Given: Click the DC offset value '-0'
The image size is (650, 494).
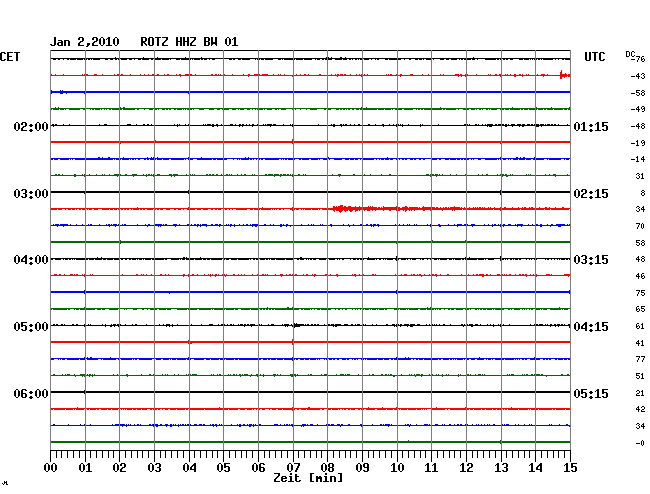Looking at the screenshot, I should pos(640,443).
